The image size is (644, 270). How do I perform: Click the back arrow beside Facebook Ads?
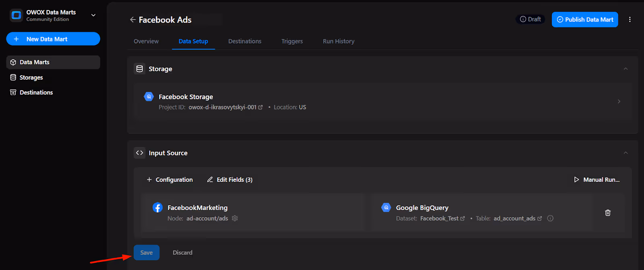133,20
